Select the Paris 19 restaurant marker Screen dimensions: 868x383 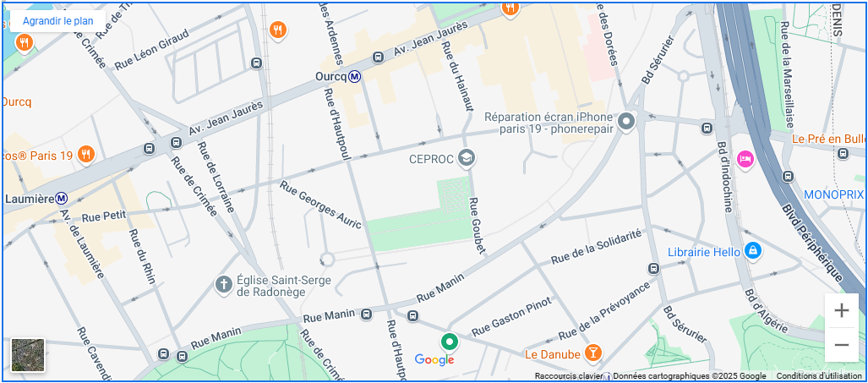pos(85,155)
